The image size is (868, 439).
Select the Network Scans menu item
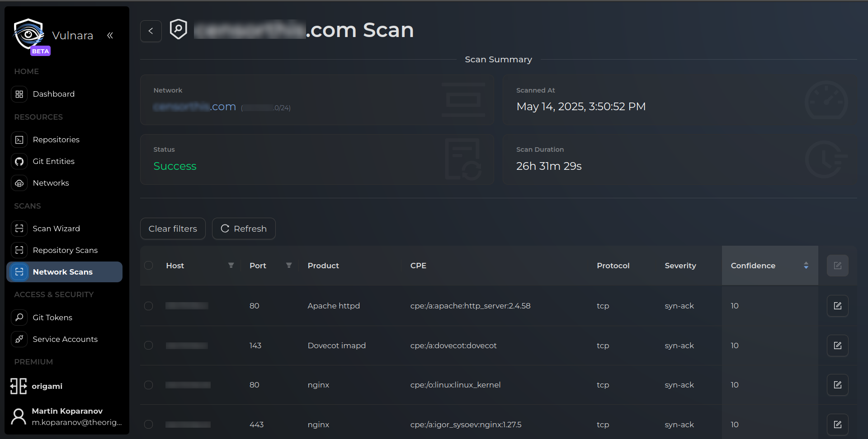[62, 272]
